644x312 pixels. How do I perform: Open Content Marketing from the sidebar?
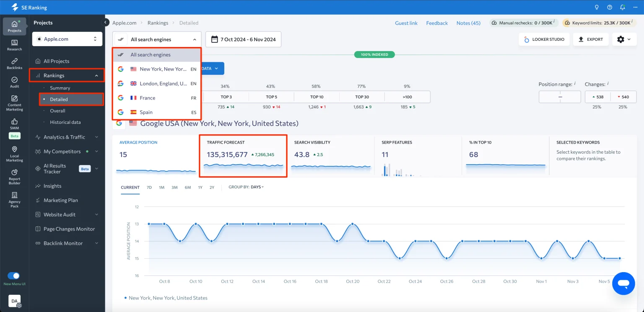14,103
